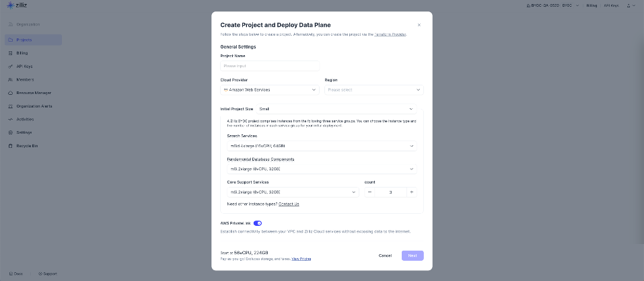Screen dimensions: 644x281
Task: Open Organization Alerts bell icon
Action: [11, 106]
